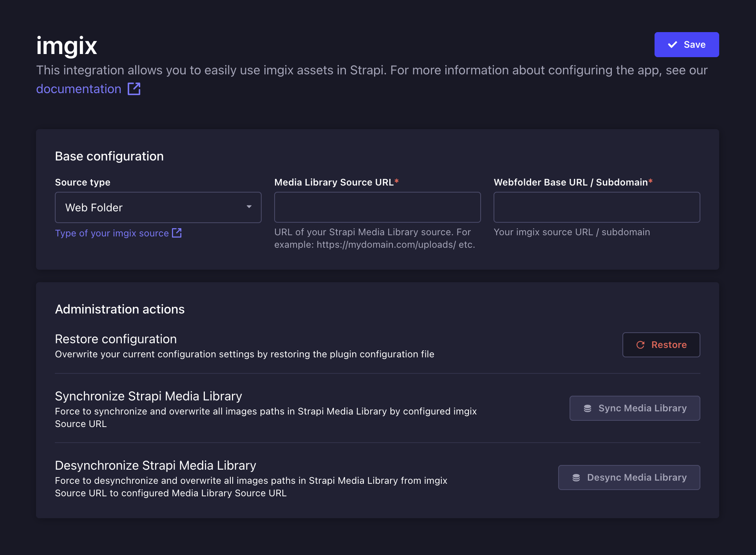756x555 pixels.
Task: Click the checkmark icon on Save button
Action: [x=672, y=45]
